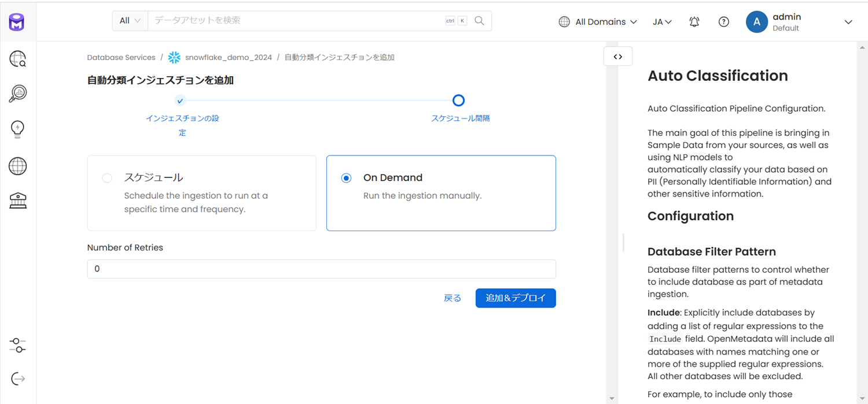This screenshot has height=404, width=868.
Task: Open the JA language dropdown
Action: pyautogui.click(x=662, y=22)
